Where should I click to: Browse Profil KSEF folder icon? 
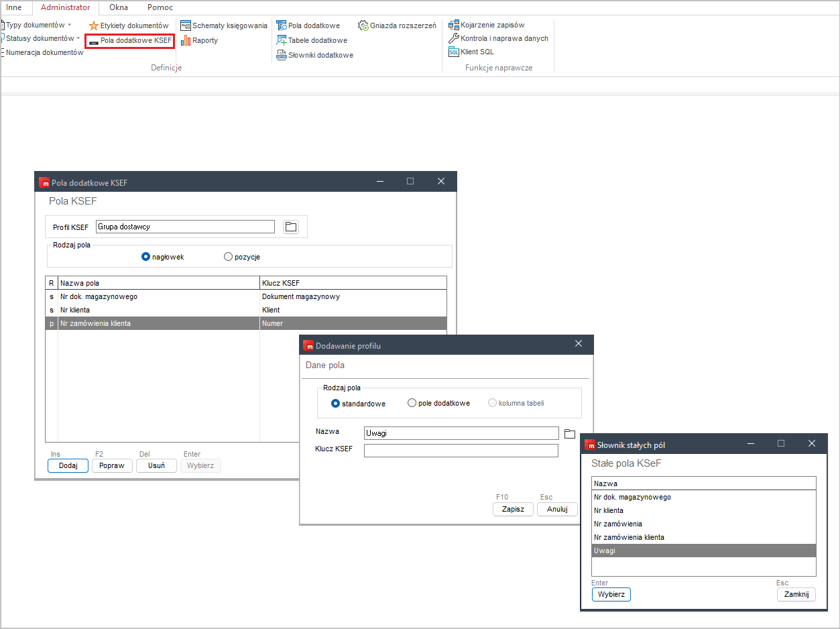[x=290, y=227]
